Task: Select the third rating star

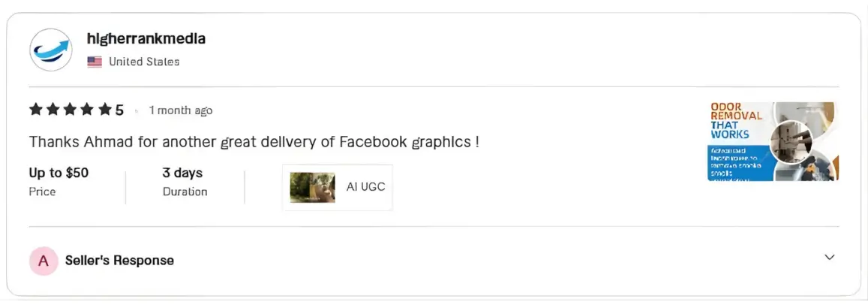Action: (71, 110)
